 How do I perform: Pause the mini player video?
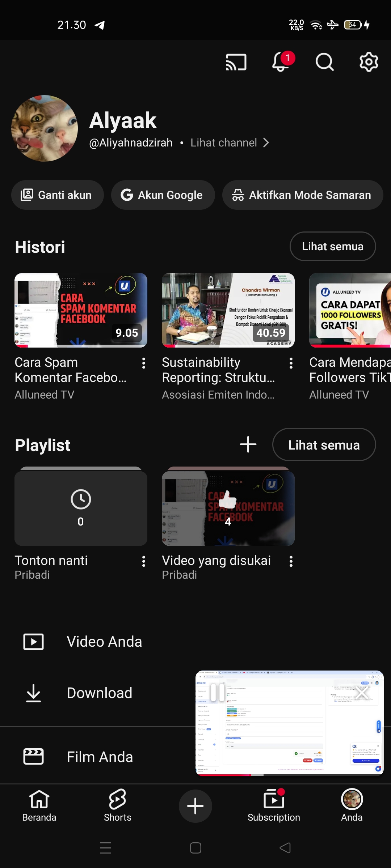(218, 693)
